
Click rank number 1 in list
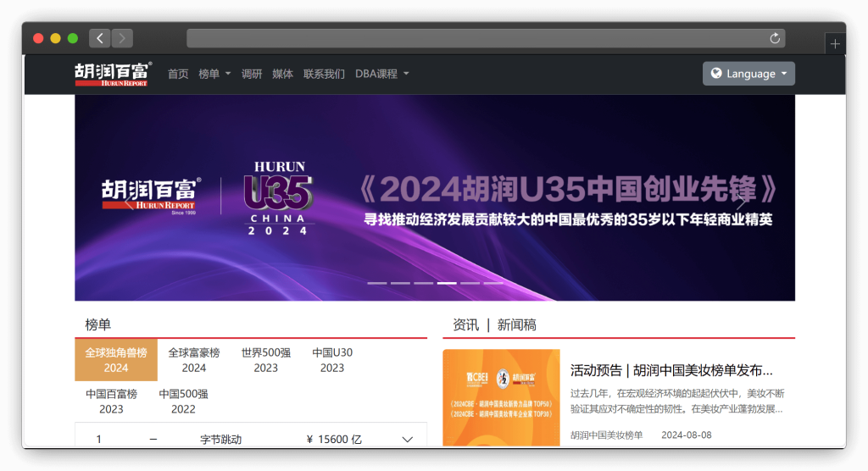pos(98,440)
